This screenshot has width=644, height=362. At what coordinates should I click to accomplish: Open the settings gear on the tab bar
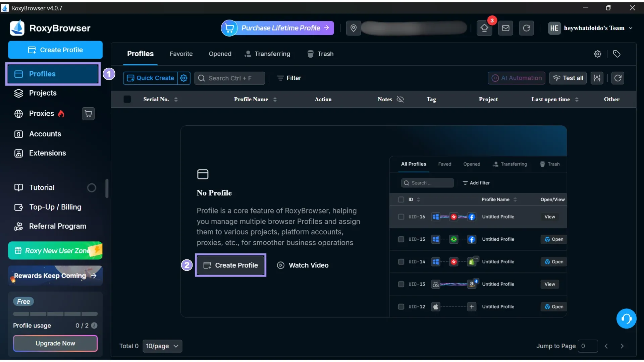[598, 54]
